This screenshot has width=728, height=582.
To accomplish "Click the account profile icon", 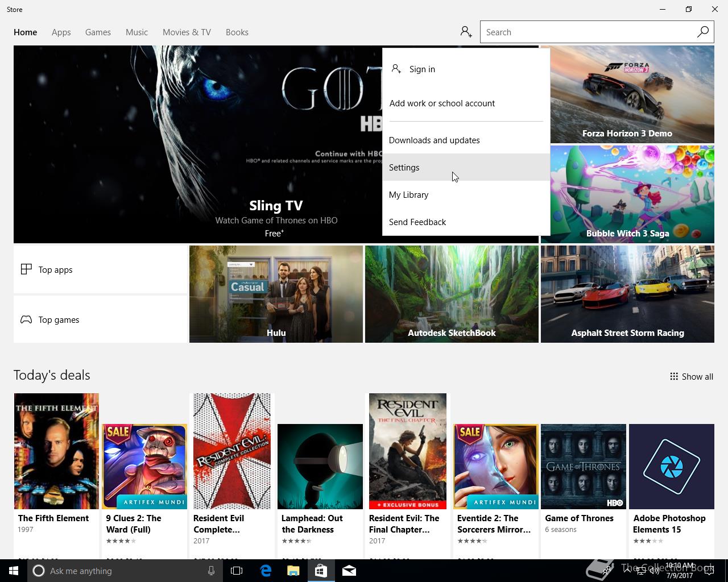I will pyautogui.click(x=466, y=32).
